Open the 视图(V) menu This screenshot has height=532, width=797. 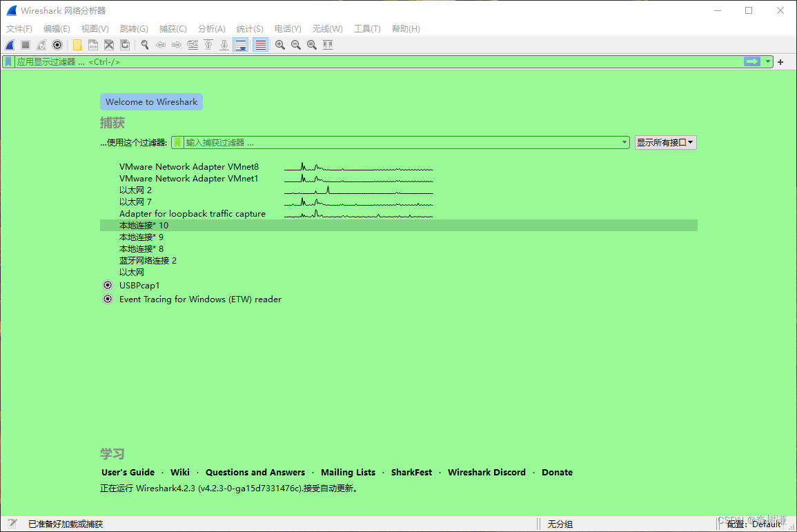pyautogui.click(x=95, y=28)
